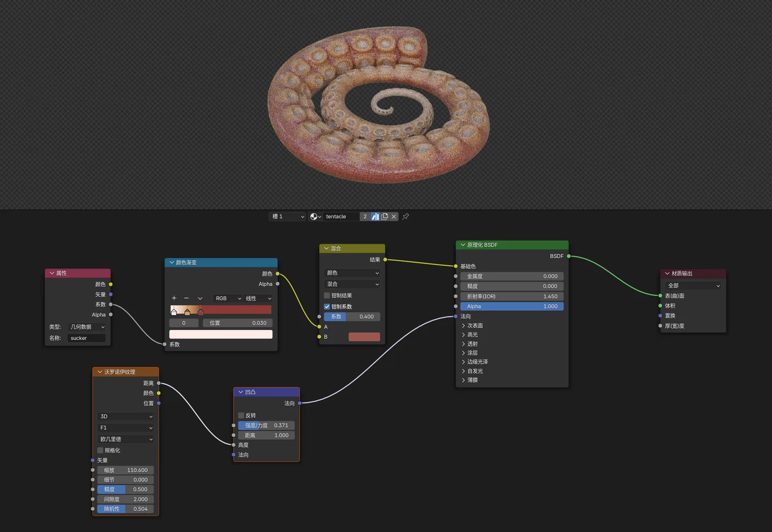Open the 几何数据 type dropdown

(87, 327)
